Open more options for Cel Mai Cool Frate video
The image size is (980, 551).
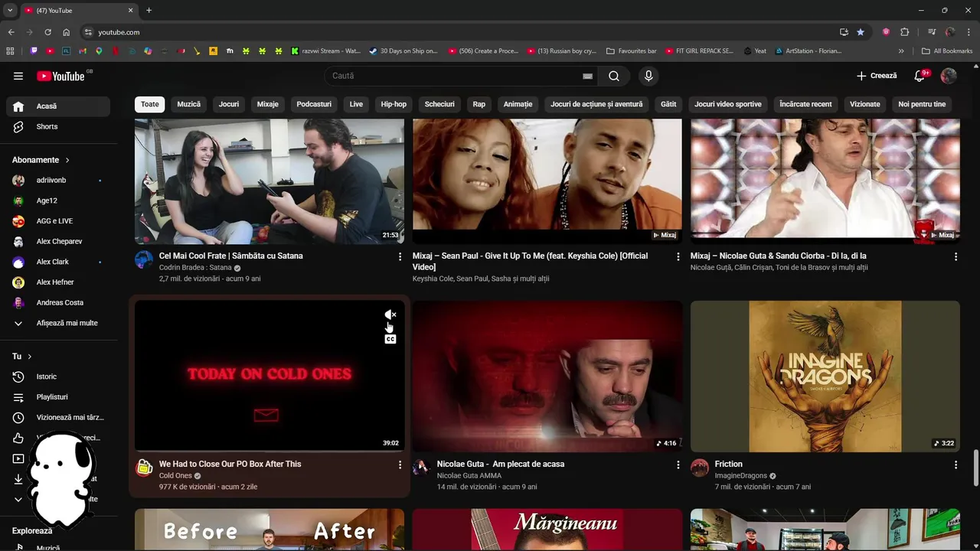tap(400, 257)
